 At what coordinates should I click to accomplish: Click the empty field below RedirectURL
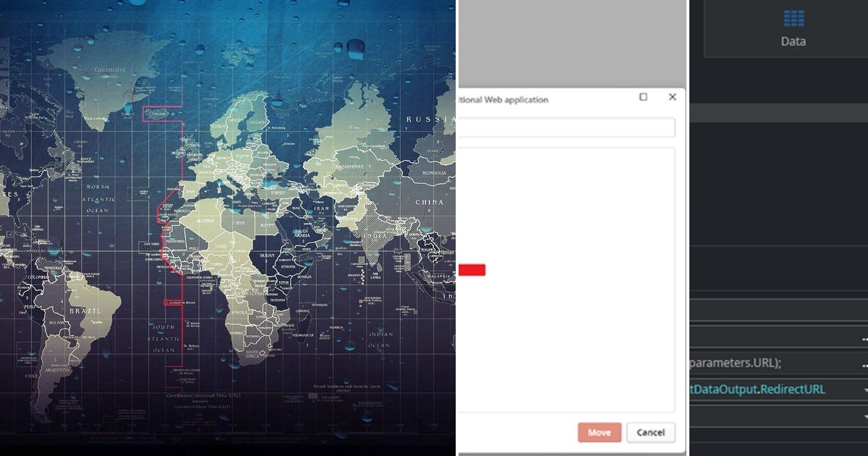778,417
